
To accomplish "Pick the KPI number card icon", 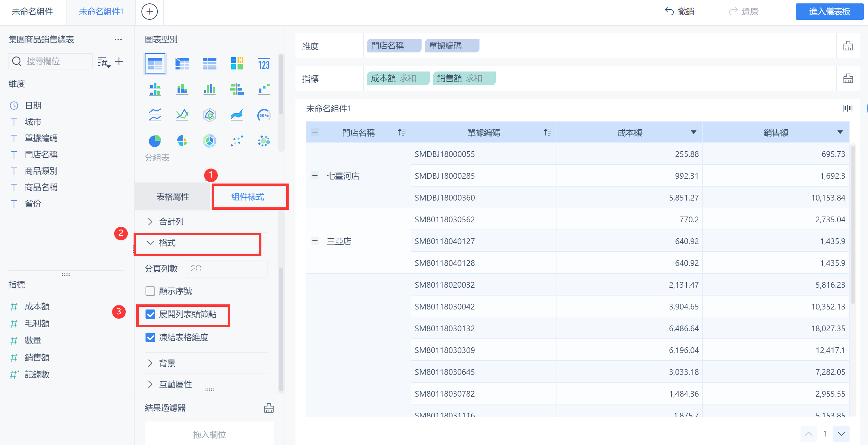I will pos(264,64).
